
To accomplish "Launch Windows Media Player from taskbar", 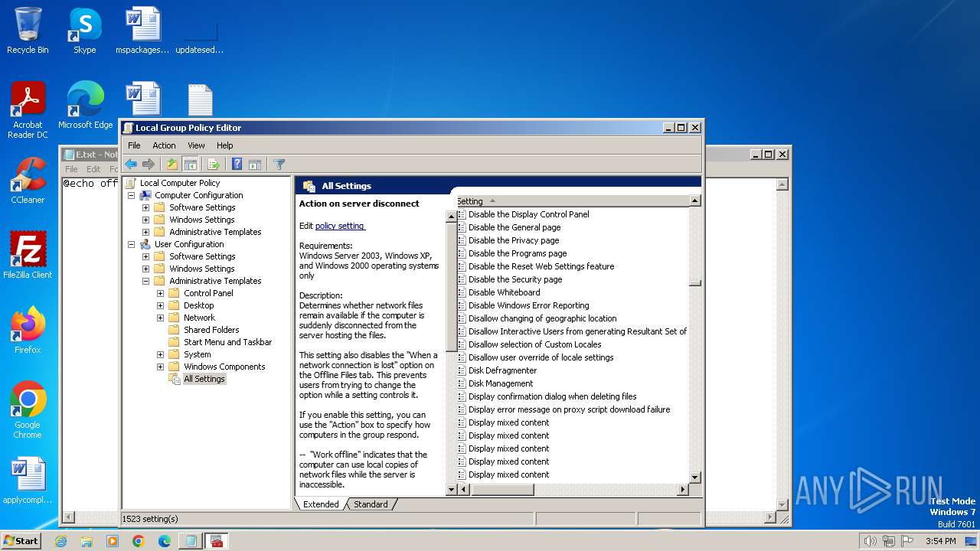I will pos(113,541).
